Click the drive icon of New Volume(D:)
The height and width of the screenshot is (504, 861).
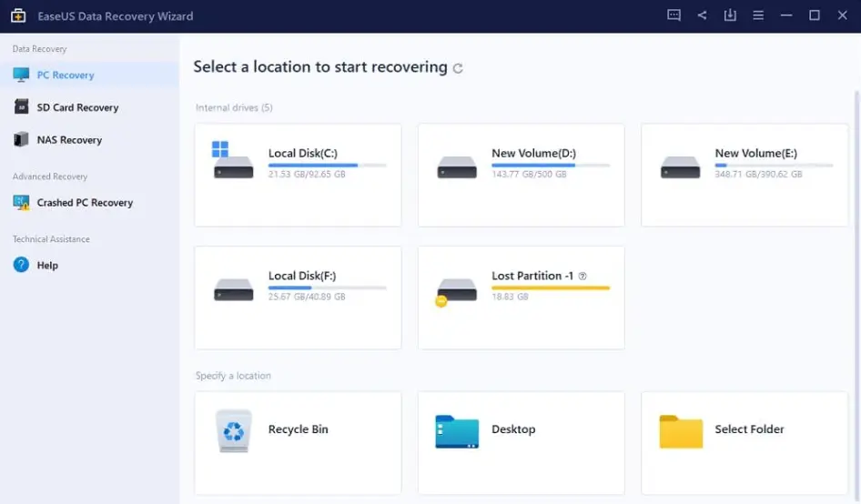[457, 166]
